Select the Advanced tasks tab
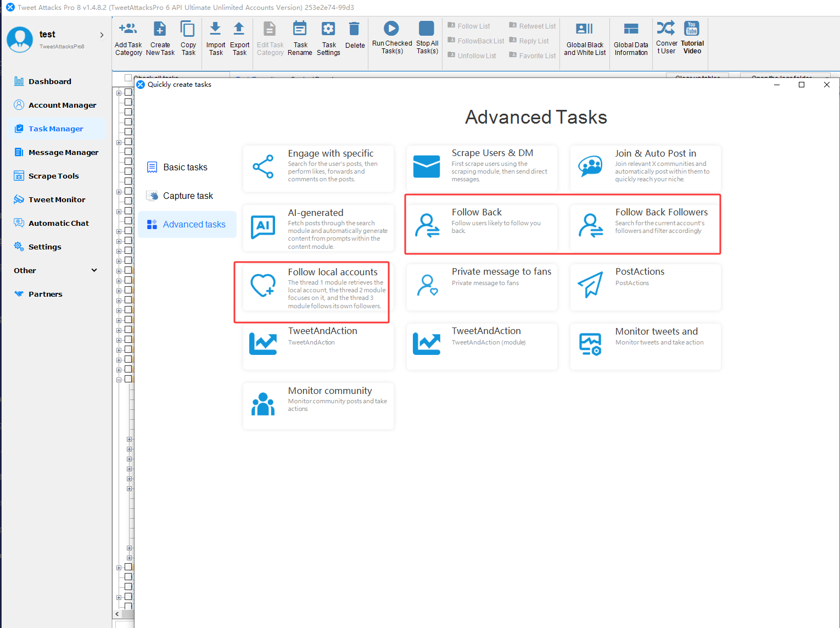The image size is (840, 628). point(187,224)
